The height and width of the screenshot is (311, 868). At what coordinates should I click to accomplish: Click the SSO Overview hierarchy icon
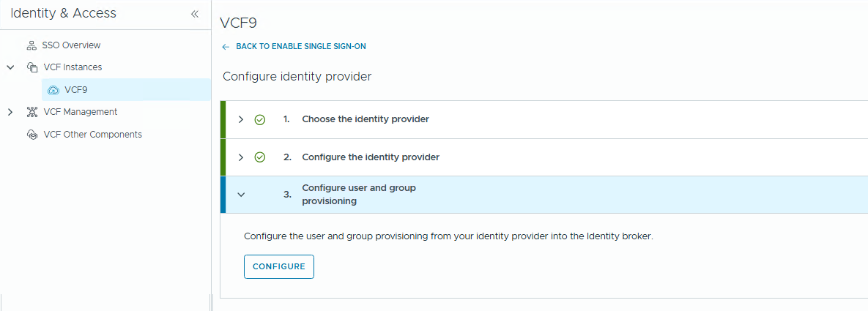coord(31,45)
